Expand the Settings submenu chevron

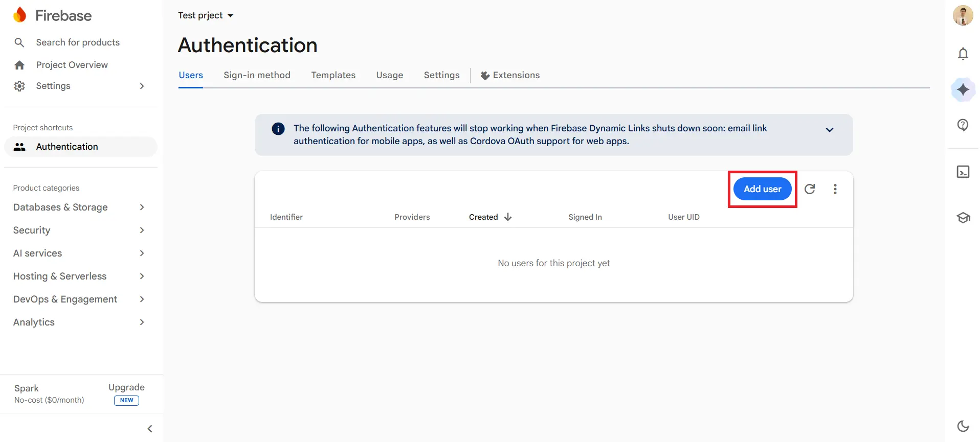(142, 86)
